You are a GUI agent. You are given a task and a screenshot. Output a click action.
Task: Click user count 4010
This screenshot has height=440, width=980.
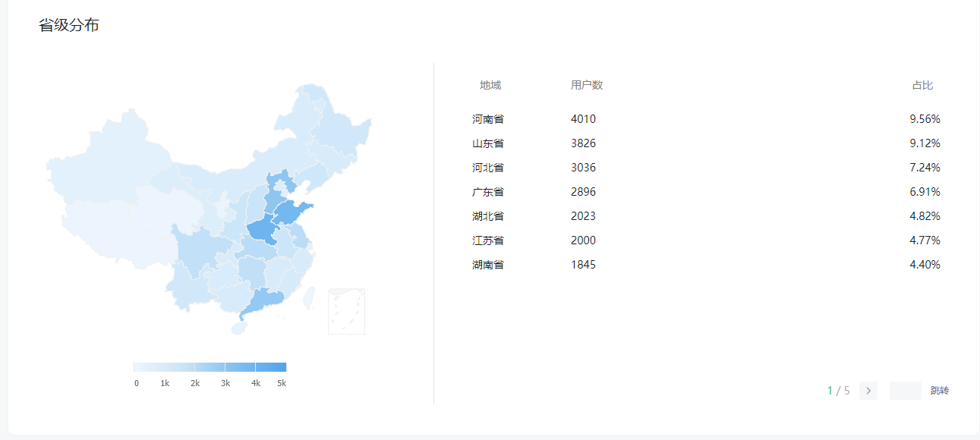click(584, 119)
